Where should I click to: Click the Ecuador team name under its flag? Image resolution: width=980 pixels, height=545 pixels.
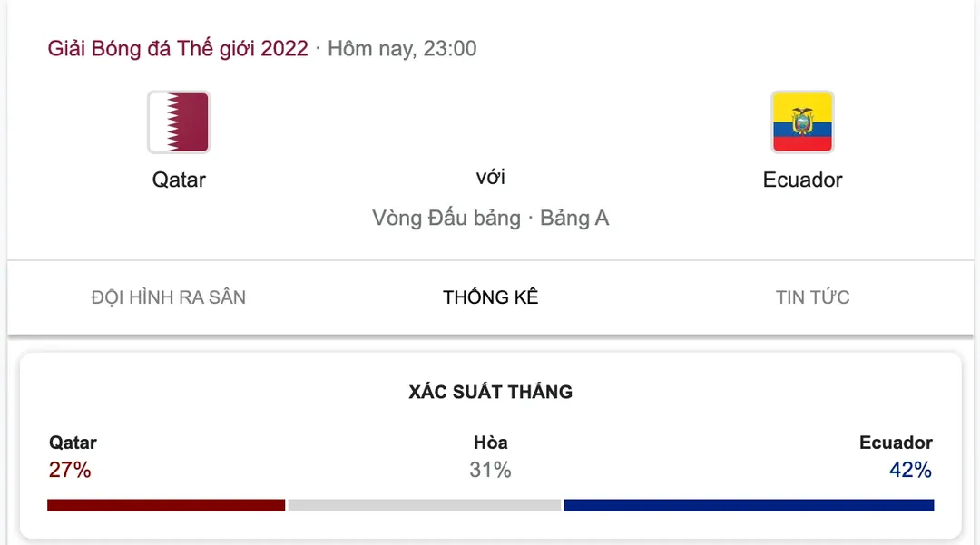point(802,180)
